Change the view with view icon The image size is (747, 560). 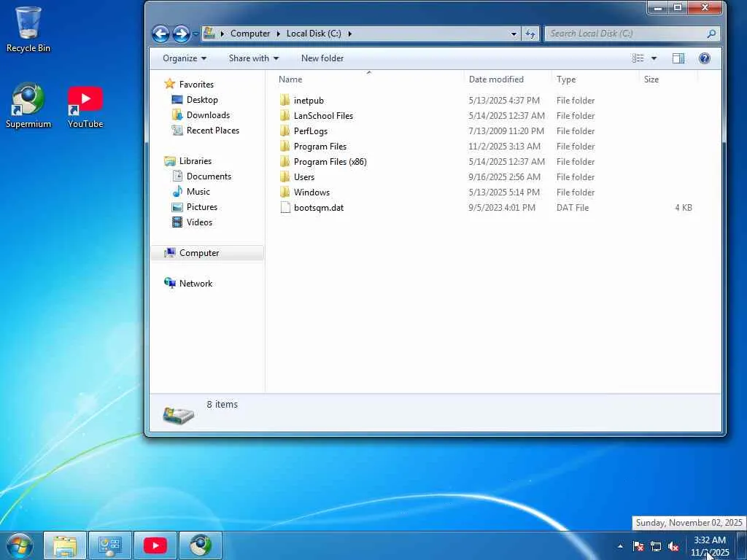coord(638,58)
